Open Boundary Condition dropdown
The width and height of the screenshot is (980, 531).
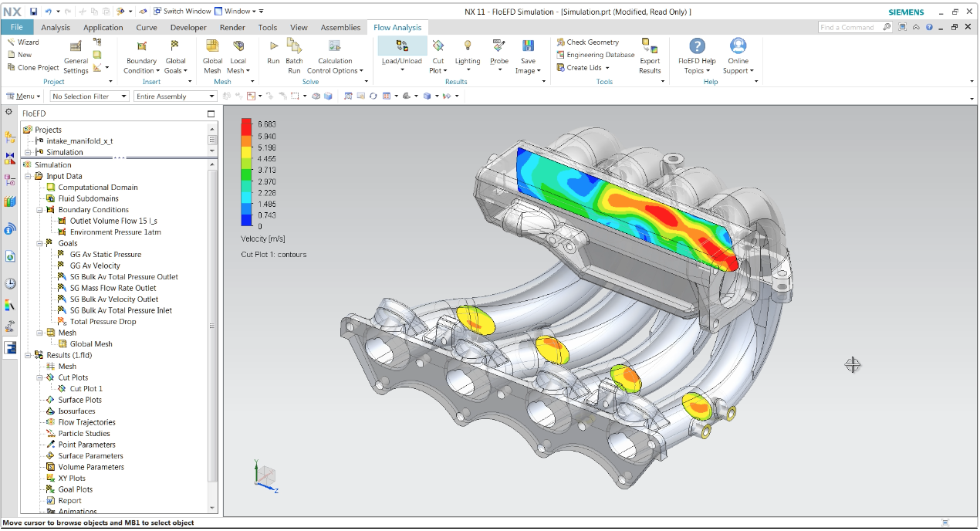point(141,56)
